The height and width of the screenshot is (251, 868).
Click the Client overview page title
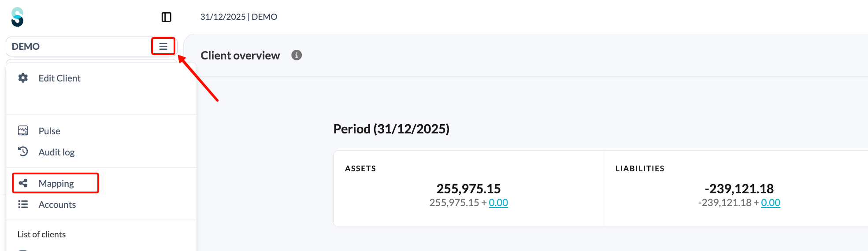click(x=240, y=55)
